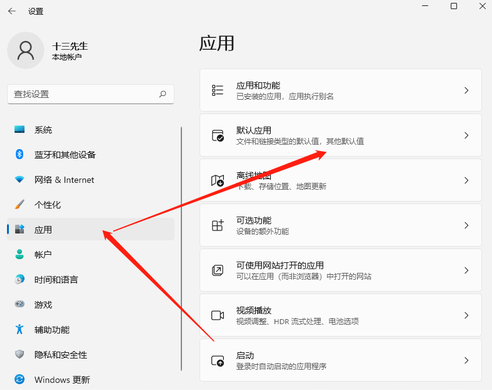492x390 pixels.
Task: Minimize the Settings window
Action: click(425, 6)
